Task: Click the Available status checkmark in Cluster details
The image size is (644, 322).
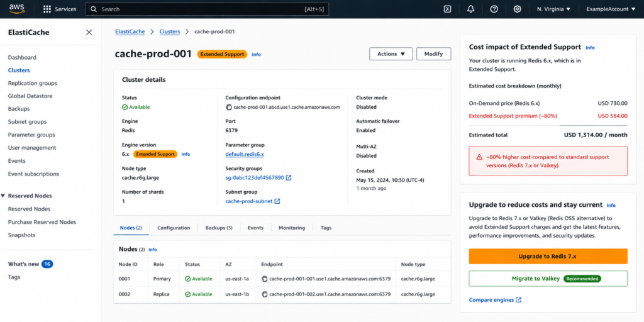Action: click(x=125, y=107)
